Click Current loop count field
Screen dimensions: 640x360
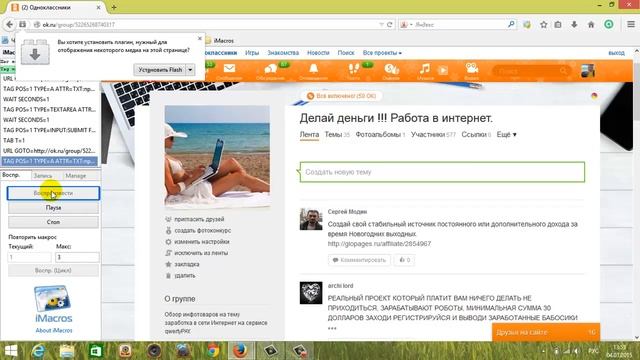point(29,257)
